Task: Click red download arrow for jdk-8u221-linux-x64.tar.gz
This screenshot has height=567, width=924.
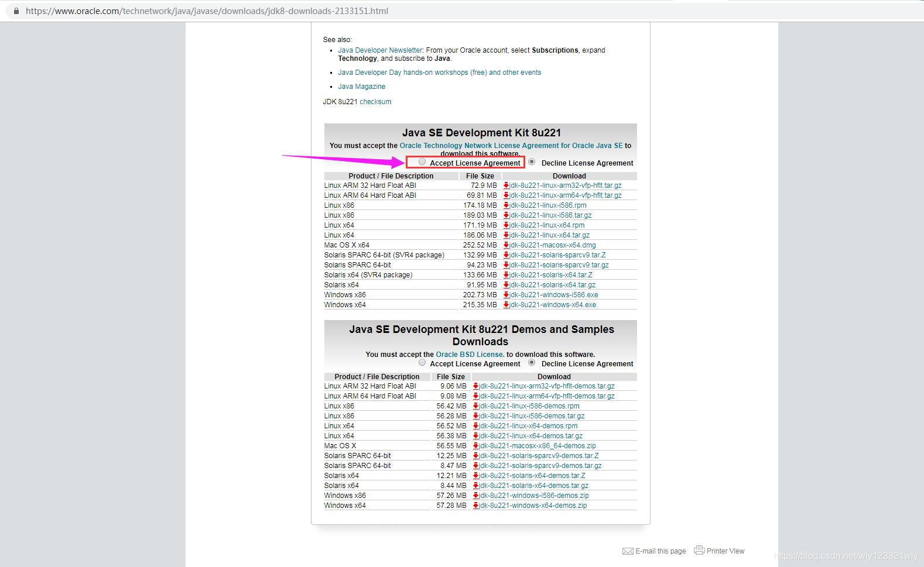Action: [x=507, y=235]
